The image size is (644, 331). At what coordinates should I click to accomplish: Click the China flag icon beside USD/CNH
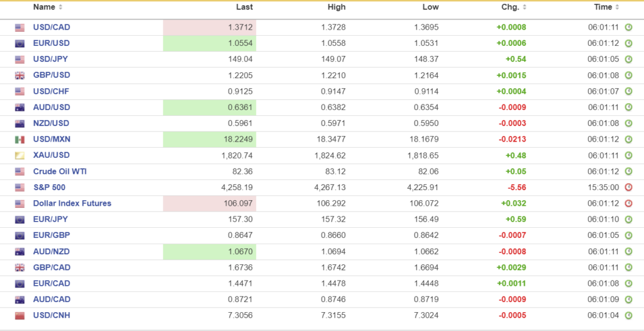click(19, 315)
